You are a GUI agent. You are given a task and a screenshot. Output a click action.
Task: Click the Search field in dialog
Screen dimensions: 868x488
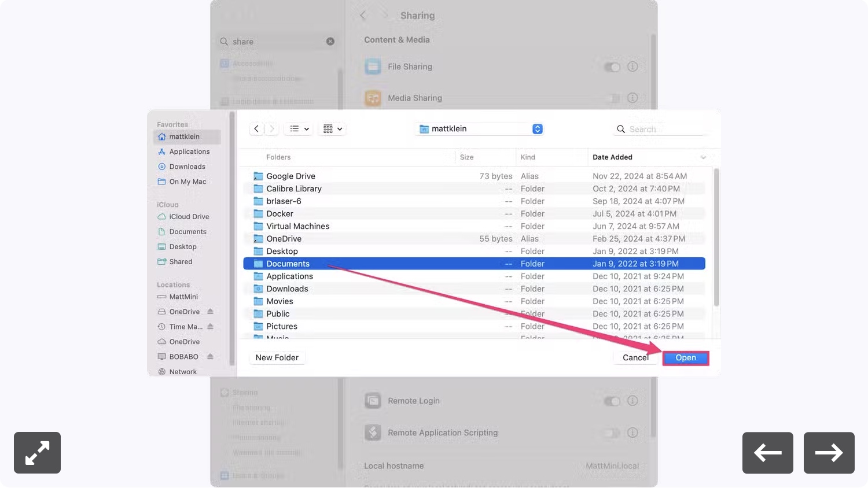tap(660, 130)
